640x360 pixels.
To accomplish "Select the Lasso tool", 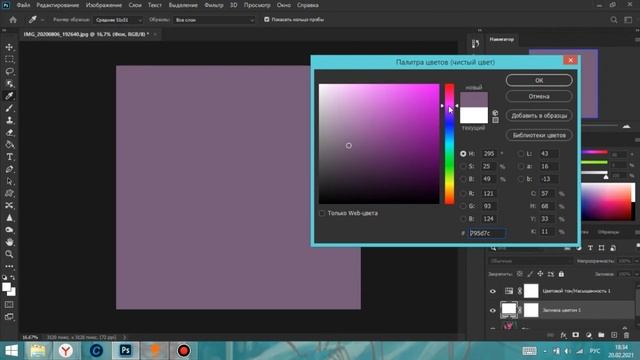I will 9,72.
